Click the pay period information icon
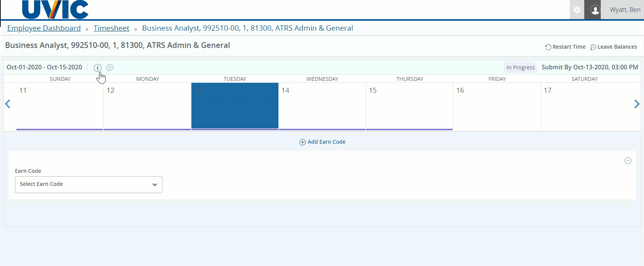Screen dimensions: 644x266 point(98,68)
